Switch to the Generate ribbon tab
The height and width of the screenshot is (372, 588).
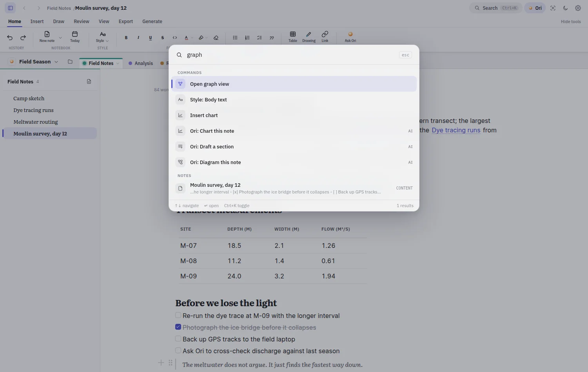[152, 22]
